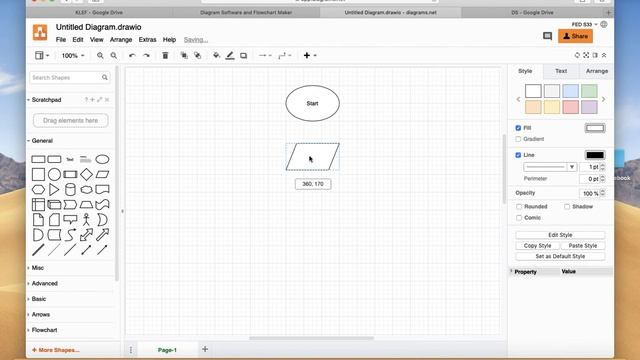Pick the ellipse shape in General palette
640x360 pixels.
(102, 159)
